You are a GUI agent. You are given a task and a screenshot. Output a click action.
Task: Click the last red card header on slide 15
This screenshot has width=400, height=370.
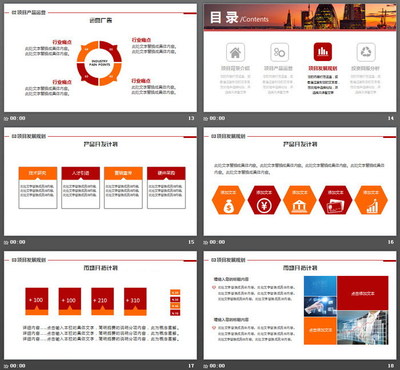pyautogui.click(x=166, y=173)
